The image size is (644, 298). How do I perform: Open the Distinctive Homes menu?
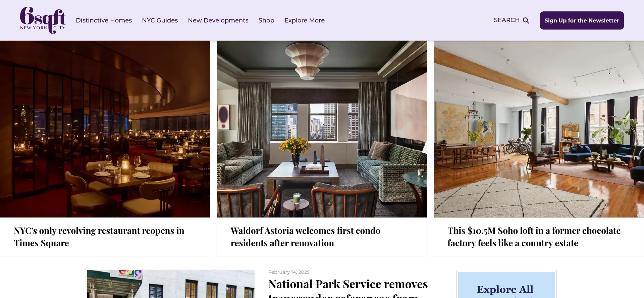tap(104, 20)
